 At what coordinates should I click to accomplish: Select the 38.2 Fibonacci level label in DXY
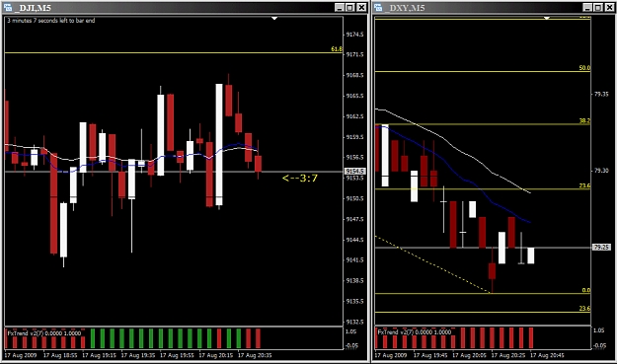click(584, 121)
